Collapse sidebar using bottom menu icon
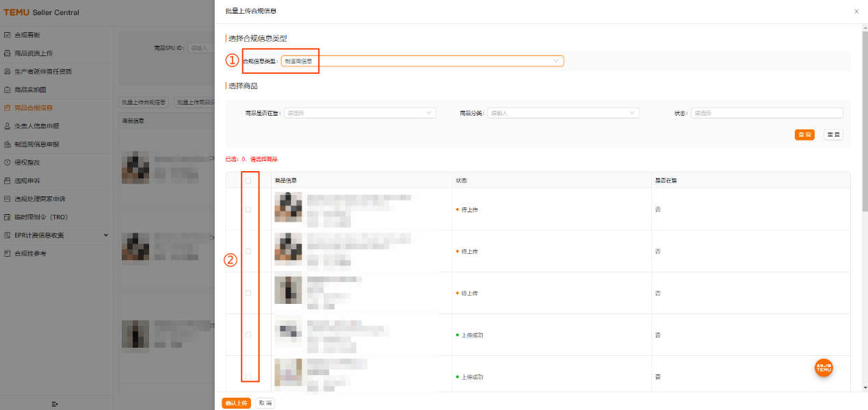868x410 pixels. 55,404
